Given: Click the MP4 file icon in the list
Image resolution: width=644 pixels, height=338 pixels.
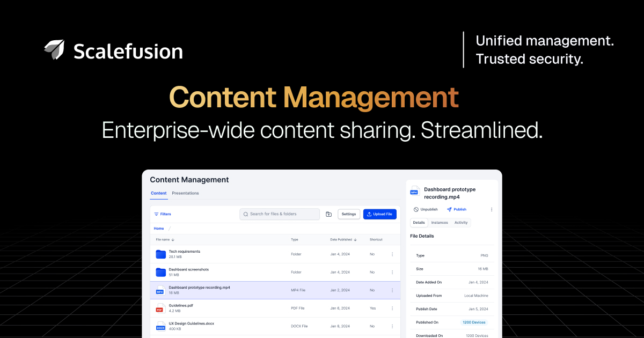Looking at the screenshot, I should 160,290.
